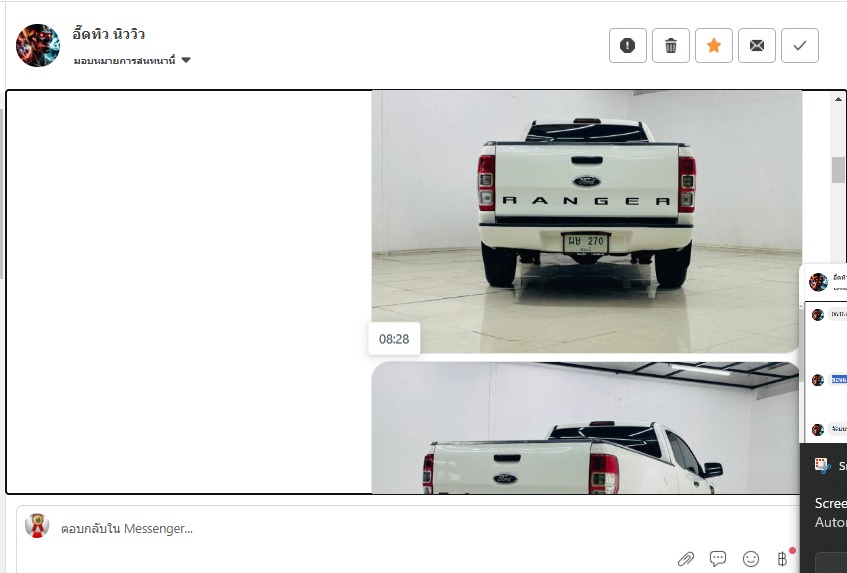
Task: Click the Snipping Tool icon in notification
Action: (822, 465)
